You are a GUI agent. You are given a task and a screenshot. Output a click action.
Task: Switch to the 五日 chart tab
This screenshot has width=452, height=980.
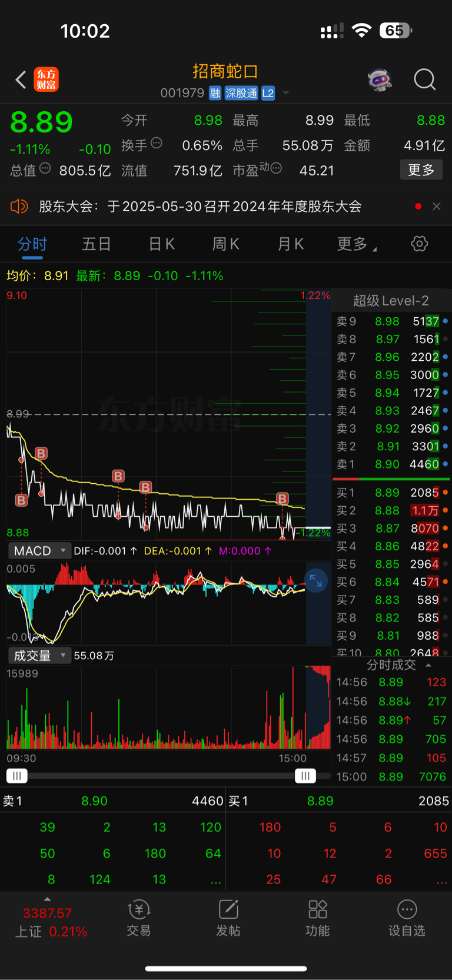coord(97,244)
